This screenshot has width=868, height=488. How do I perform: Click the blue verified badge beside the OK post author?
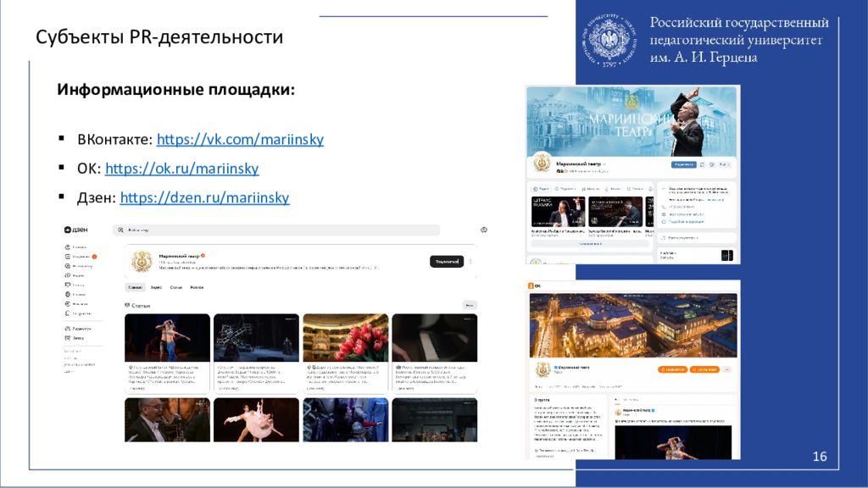(x=654, y=411)
